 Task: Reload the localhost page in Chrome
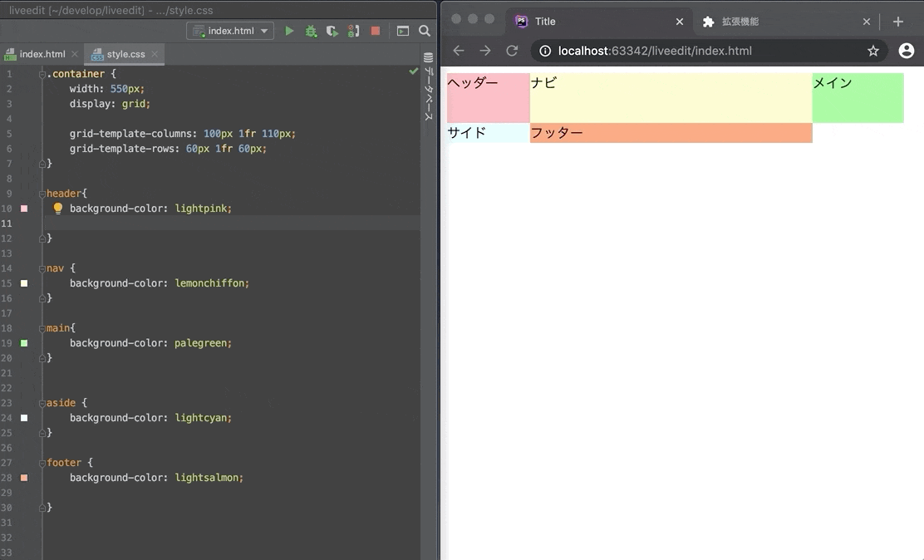[x=512, y=51]
